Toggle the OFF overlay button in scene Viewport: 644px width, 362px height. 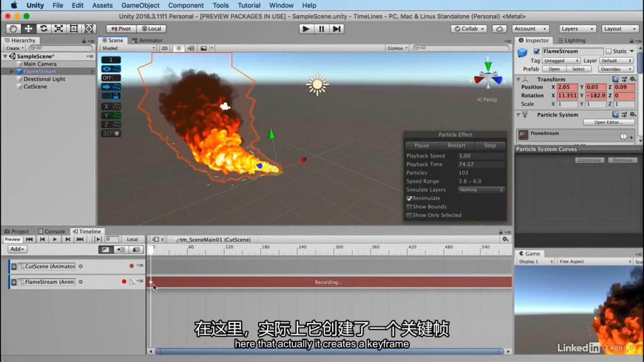point(111,77)
